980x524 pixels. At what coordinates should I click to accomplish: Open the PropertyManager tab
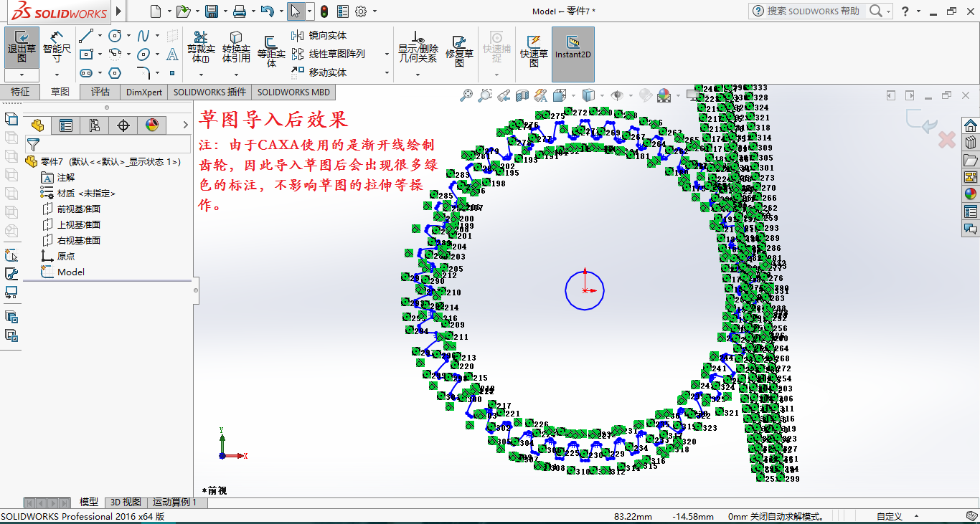[66, 125]
